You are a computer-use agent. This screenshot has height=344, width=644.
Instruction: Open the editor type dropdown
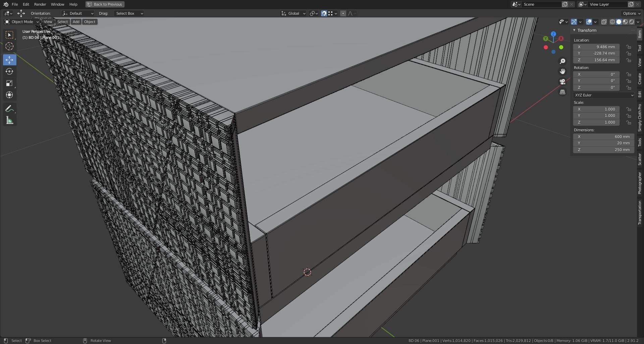pyautogui.click(x=8, y=13)
